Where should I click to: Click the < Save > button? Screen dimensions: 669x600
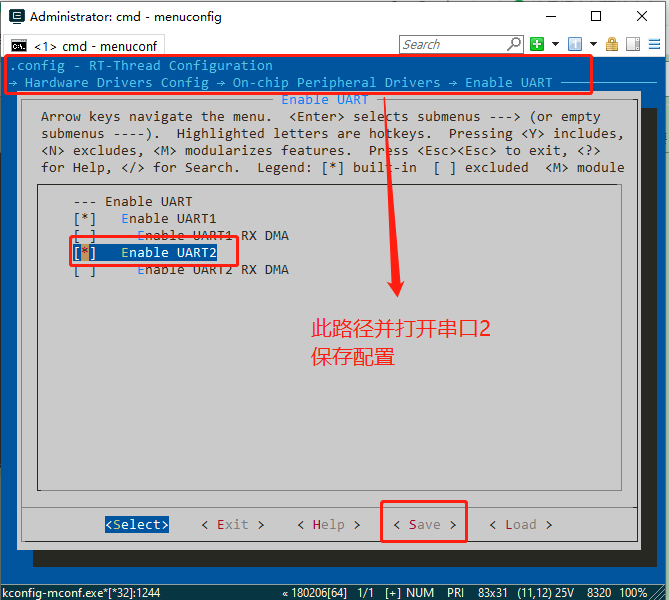(x=425, y=524)
